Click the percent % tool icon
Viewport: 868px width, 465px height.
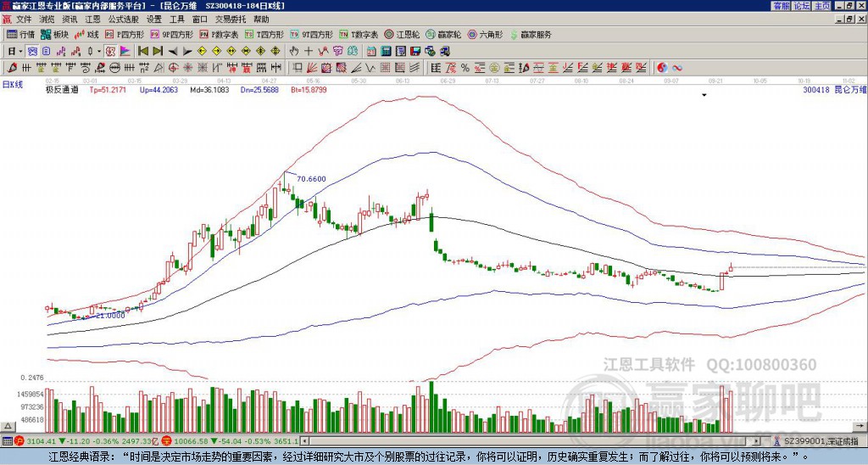(x=465, y=68)
